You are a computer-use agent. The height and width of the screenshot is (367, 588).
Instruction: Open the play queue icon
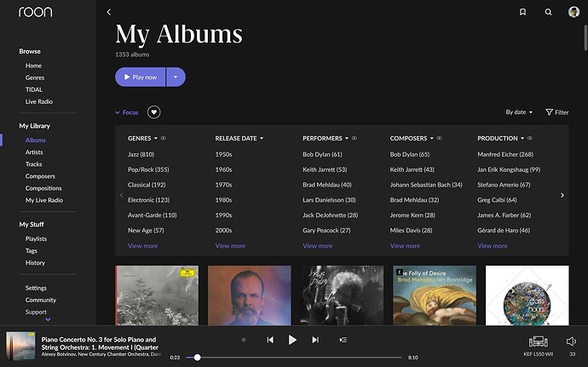pos(343,340)
